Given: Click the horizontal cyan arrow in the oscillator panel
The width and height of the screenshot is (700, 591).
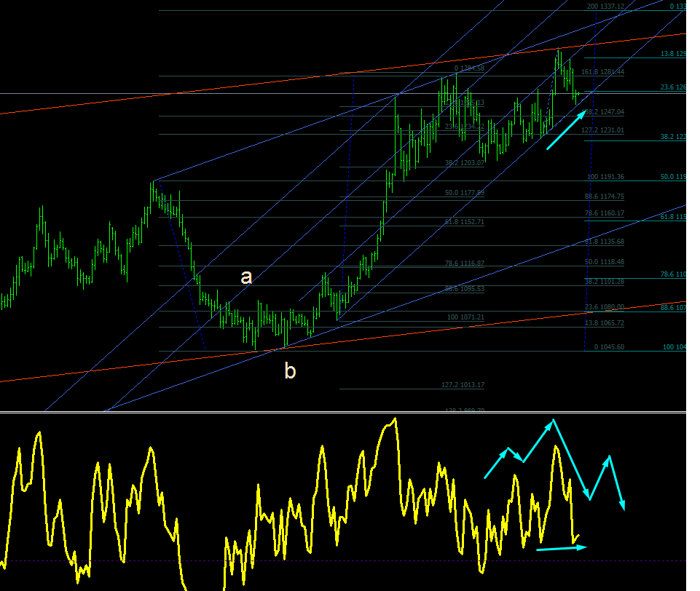Looking at the screenshot, I should tap(562, 548).
